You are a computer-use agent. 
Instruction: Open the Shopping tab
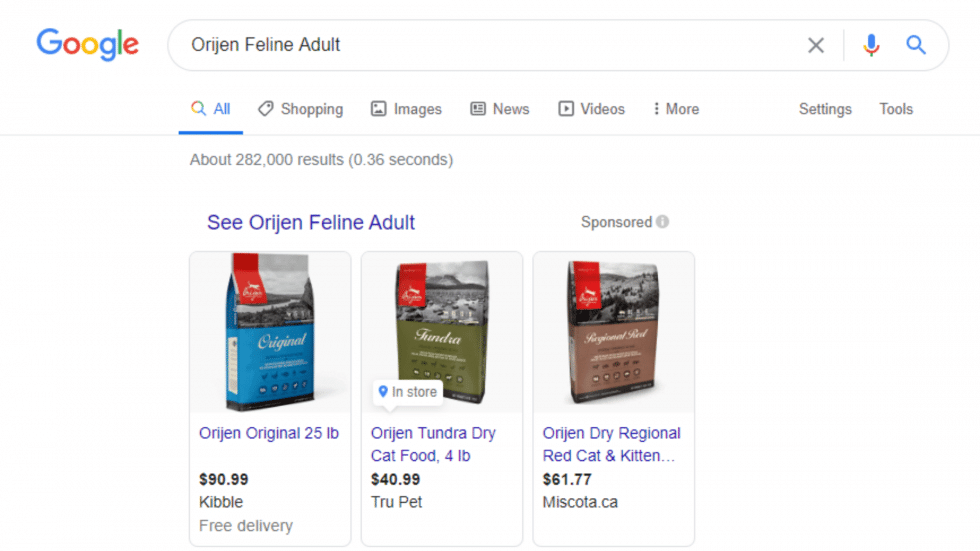(301, 109)
